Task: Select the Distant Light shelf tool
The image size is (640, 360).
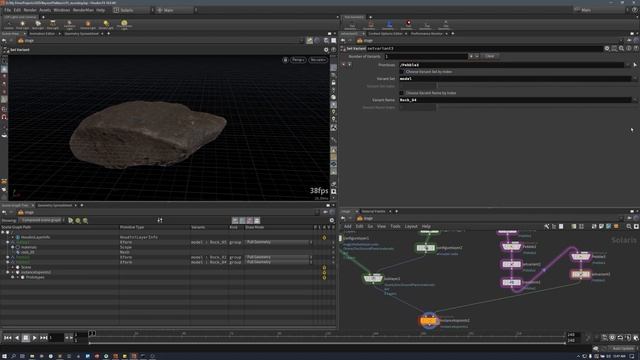Action: 106,25
